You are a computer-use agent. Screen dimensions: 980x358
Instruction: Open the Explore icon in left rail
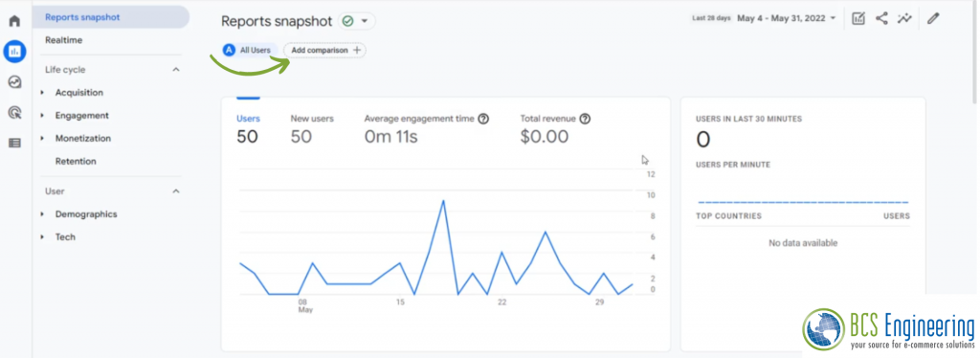(14, 82)
